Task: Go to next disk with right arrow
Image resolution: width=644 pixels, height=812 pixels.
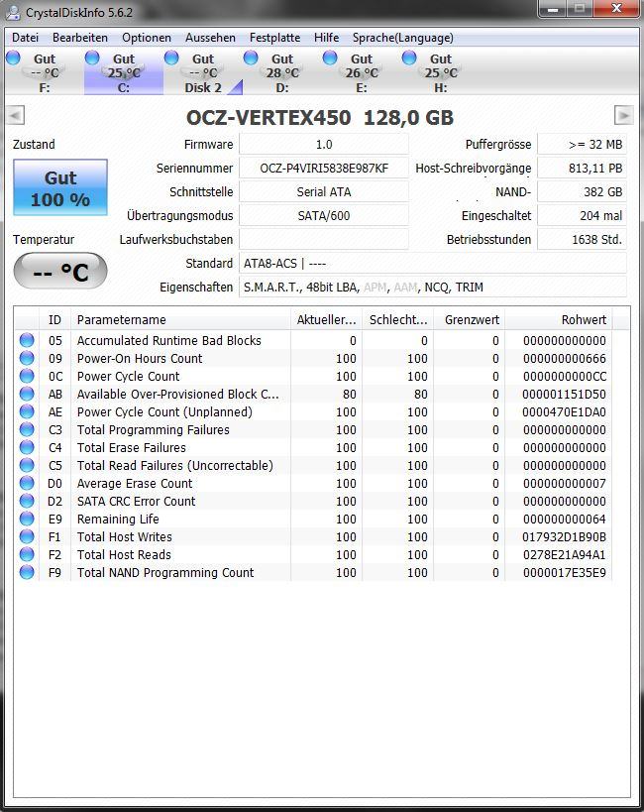Action: coord(623,115)
